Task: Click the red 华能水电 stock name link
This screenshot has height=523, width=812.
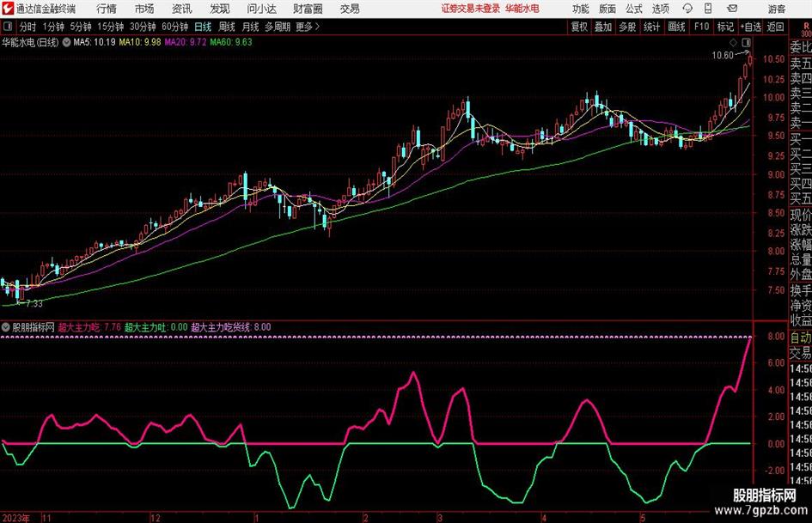Action: point(522,9)
